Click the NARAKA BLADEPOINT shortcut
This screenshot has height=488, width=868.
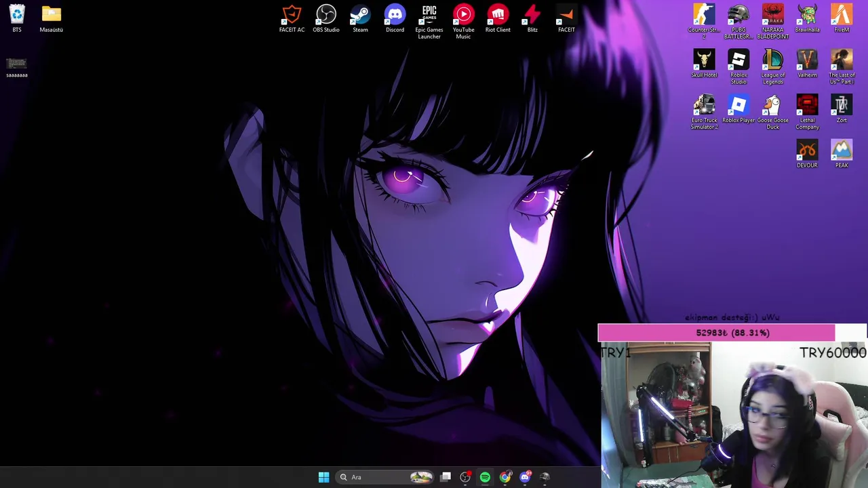[773, 22]
